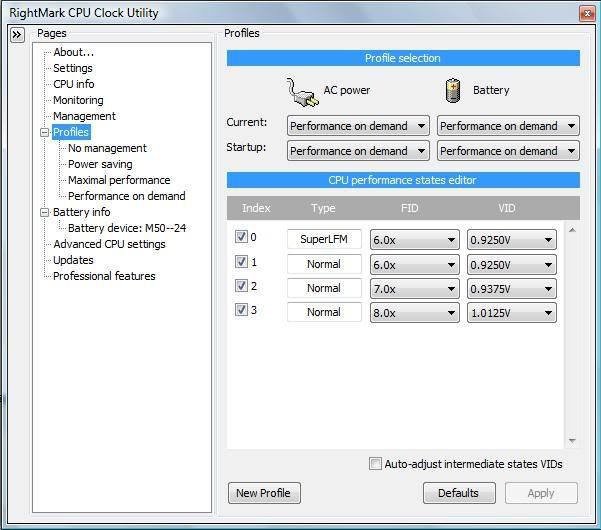Collapse the Profiles tree node
This screenshot has height=530, width=601.
coord(44,132)
